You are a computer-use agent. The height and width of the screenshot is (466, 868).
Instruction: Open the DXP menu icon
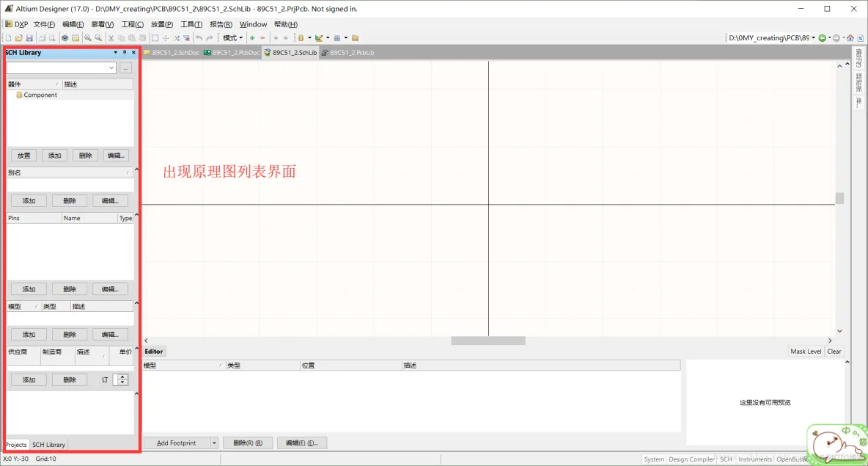(16, 24)
